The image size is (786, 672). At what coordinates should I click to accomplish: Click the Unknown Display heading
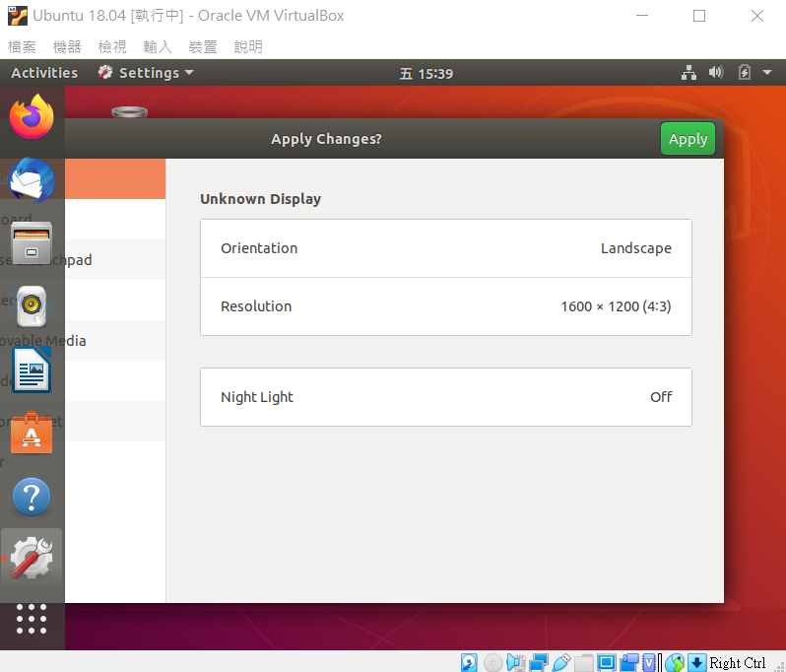point(261,199)
